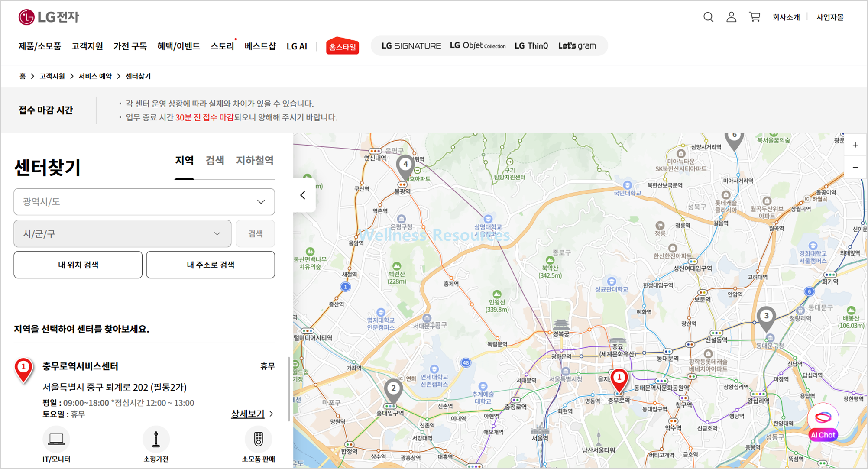This screenshot has height=469, width=868.
Task: Open 혜택/이벤트 menu
Action: pyautogui.click(x=178, y=46)
